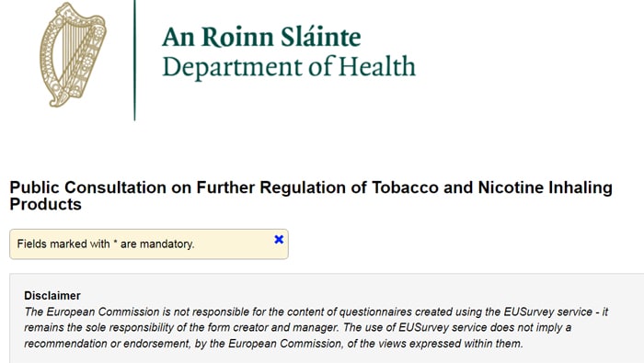The image size is (644, 363).
Task: Dismiss the mandatory fields notice with blue X
Action: pos(279,240)
